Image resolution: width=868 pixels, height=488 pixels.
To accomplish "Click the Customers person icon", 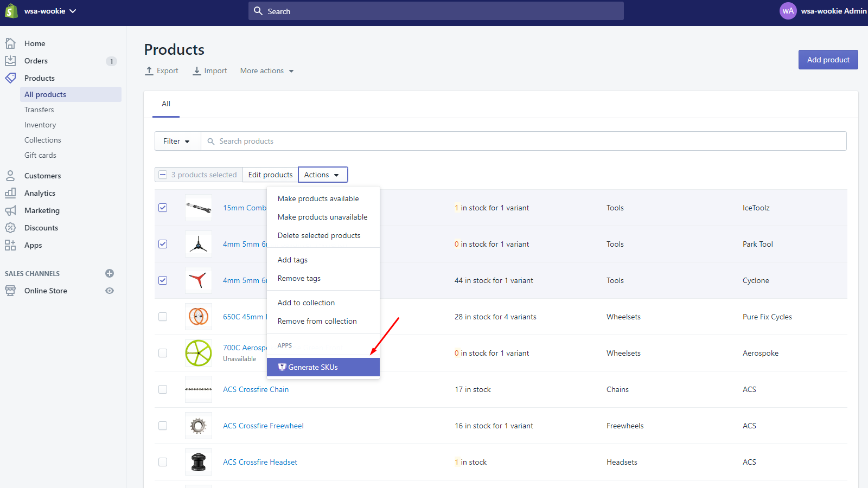I will point(10,176).
